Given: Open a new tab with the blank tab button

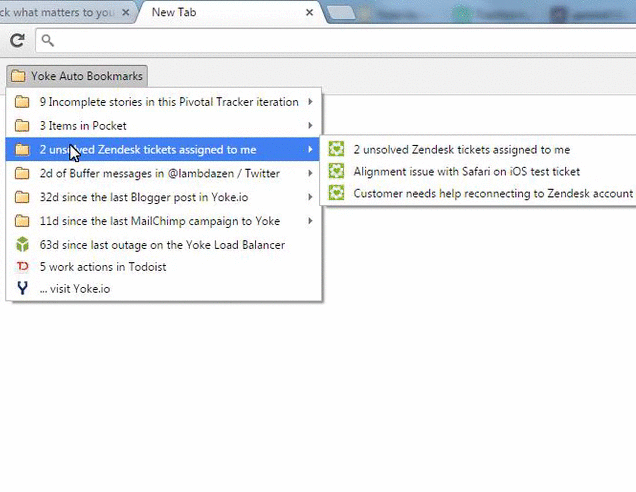Looking at the screenshot, I should [342, 13].
